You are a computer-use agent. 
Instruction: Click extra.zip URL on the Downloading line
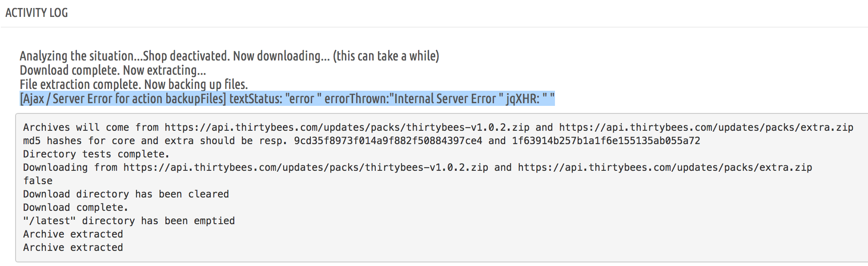tap(665, 168)
